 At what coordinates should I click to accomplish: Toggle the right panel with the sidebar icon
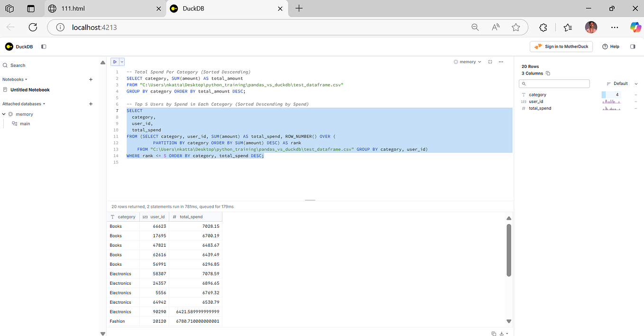point(633,46)
